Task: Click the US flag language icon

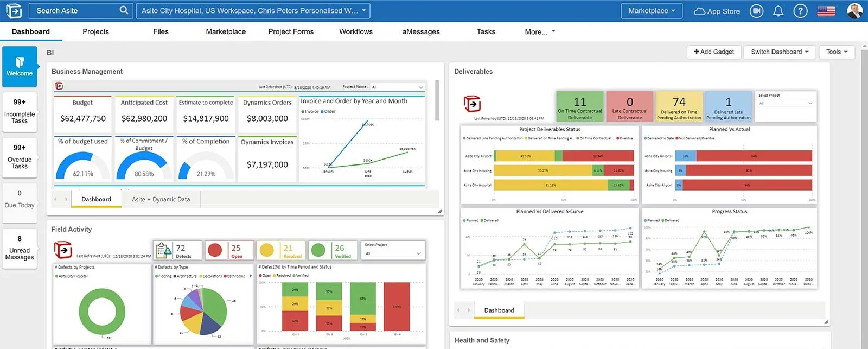Action: click(826, 11)
